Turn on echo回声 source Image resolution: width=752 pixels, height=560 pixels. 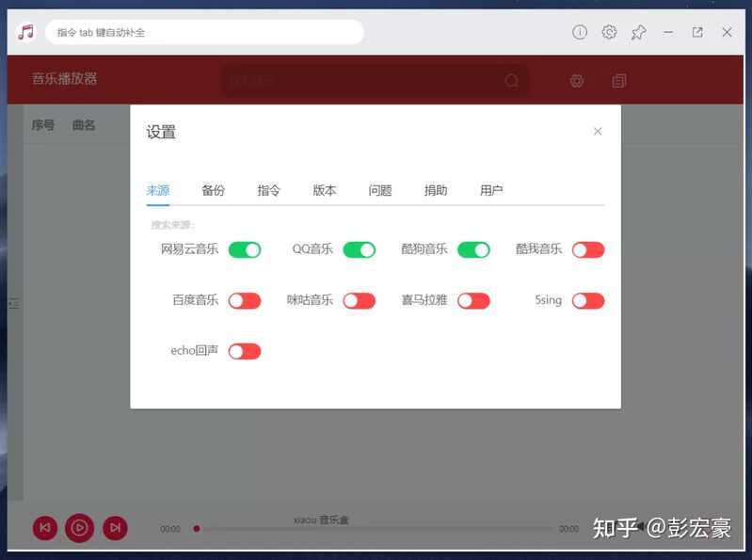pos(245,351)
